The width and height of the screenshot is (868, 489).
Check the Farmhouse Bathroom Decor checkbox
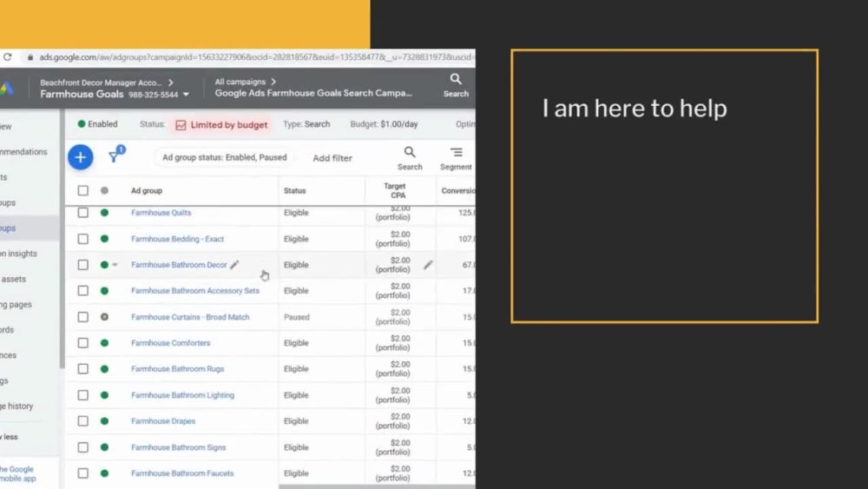pyautogui.click(x=83, y=265)
